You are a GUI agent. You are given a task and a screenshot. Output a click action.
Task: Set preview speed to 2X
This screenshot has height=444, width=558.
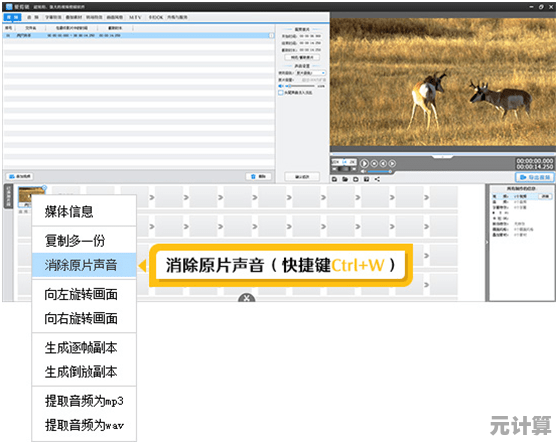[x=352, y=162]
